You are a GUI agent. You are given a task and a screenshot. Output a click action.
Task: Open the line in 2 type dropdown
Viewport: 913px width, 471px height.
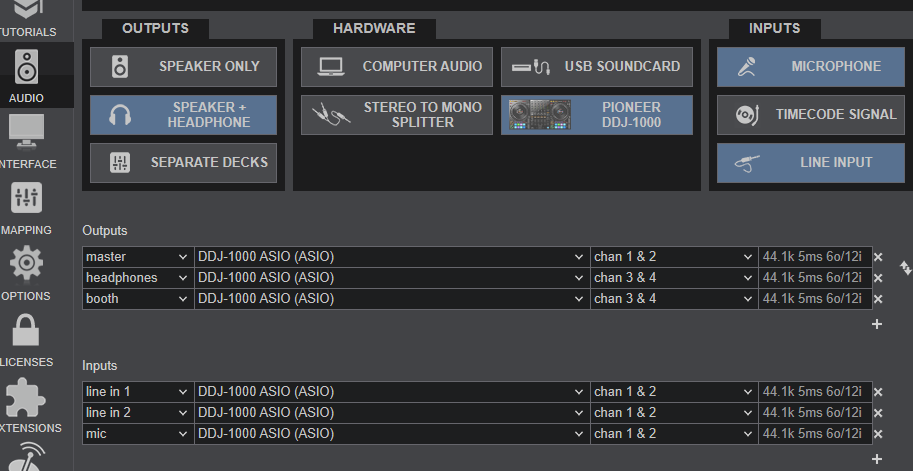pyautogui.click(x=138, y=413)
